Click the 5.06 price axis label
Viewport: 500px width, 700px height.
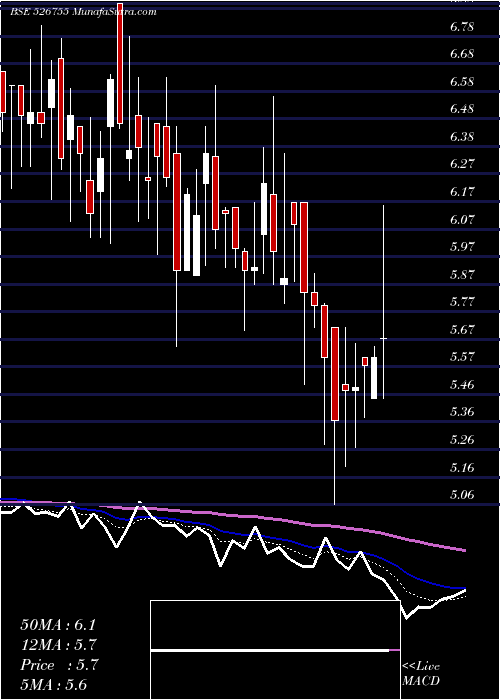tap(462, 495)
